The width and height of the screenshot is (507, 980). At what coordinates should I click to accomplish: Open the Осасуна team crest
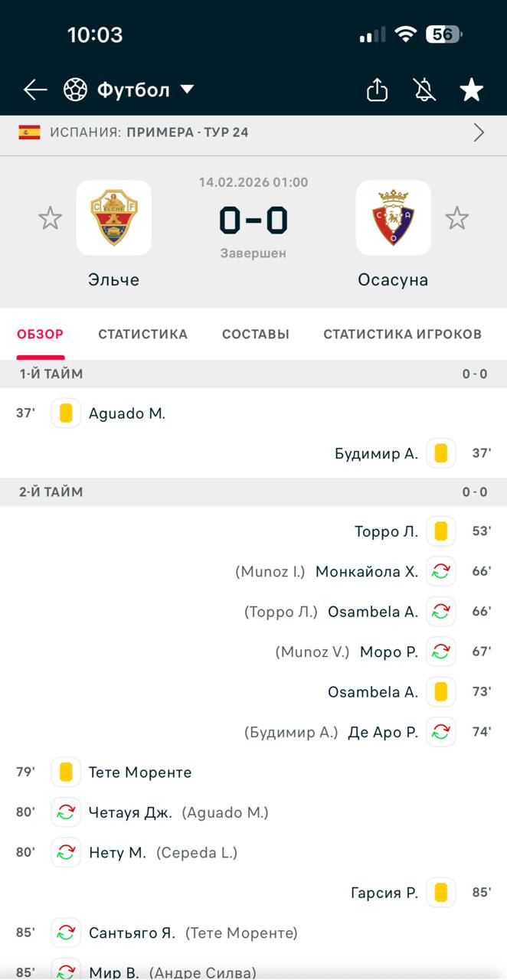click(393, 217)
